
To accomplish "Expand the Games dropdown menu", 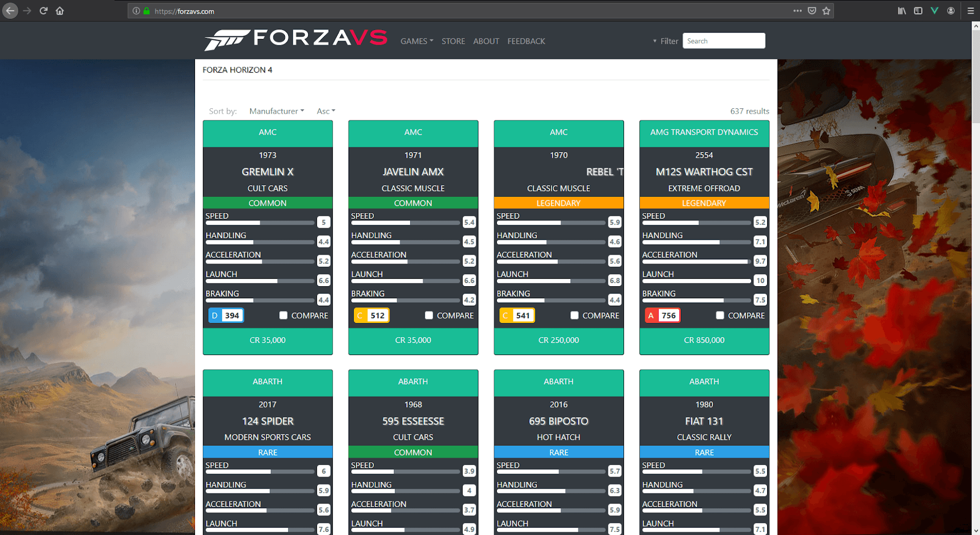I will click(417, 41).
